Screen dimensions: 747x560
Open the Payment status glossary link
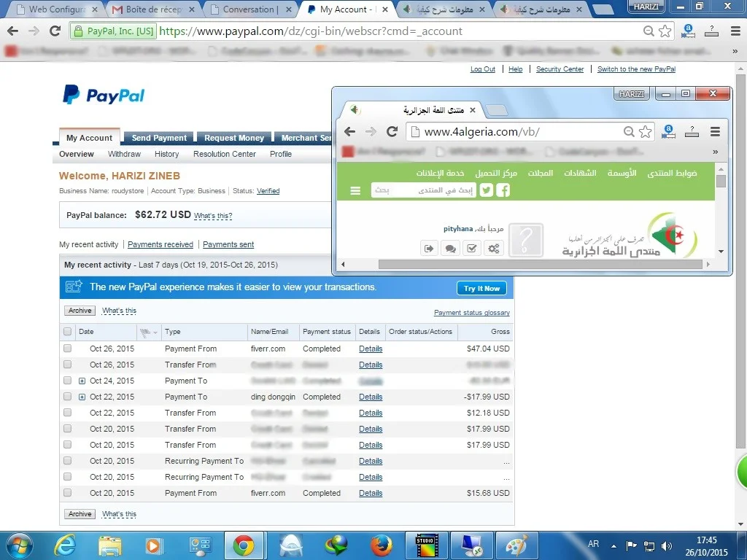click(x=471, y=313)
